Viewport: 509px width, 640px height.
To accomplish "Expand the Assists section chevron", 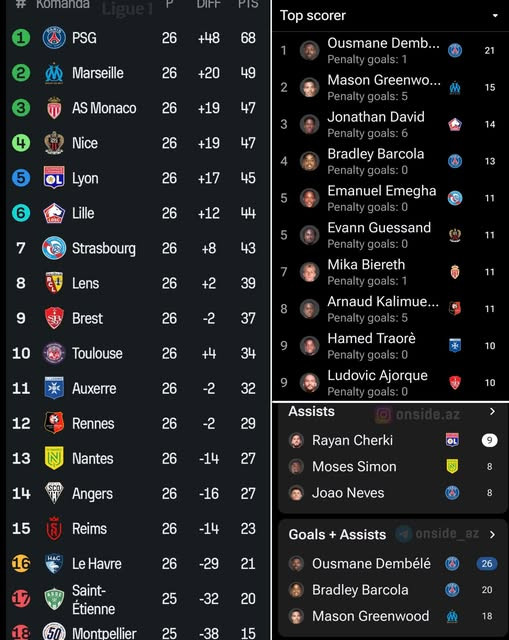I will click(492, 411).
